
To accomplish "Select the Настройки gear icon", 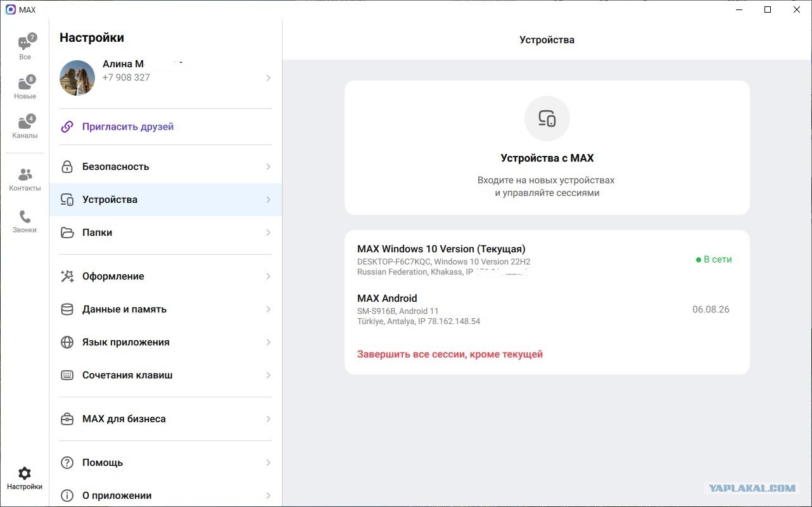I will pyautogui.click(x=25, y=473).
